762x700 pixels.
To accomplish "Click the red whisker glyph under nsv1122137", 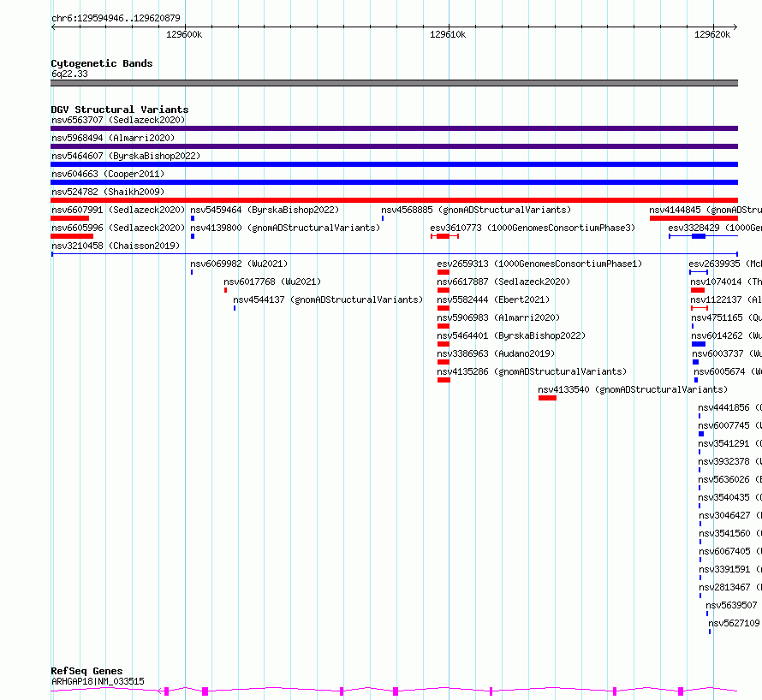I will click(699, 308).
